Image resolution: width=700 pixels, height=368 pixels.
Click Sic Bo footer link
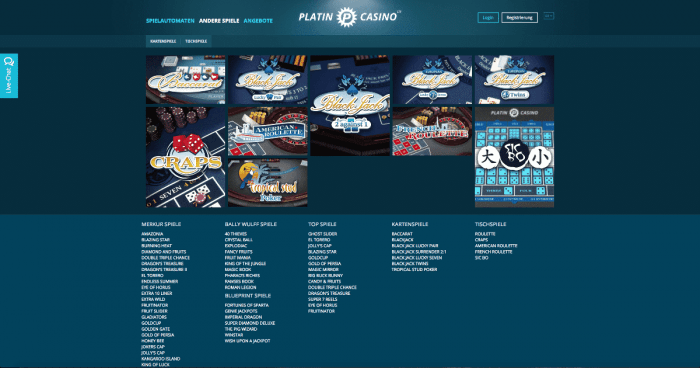click(482, 258)
